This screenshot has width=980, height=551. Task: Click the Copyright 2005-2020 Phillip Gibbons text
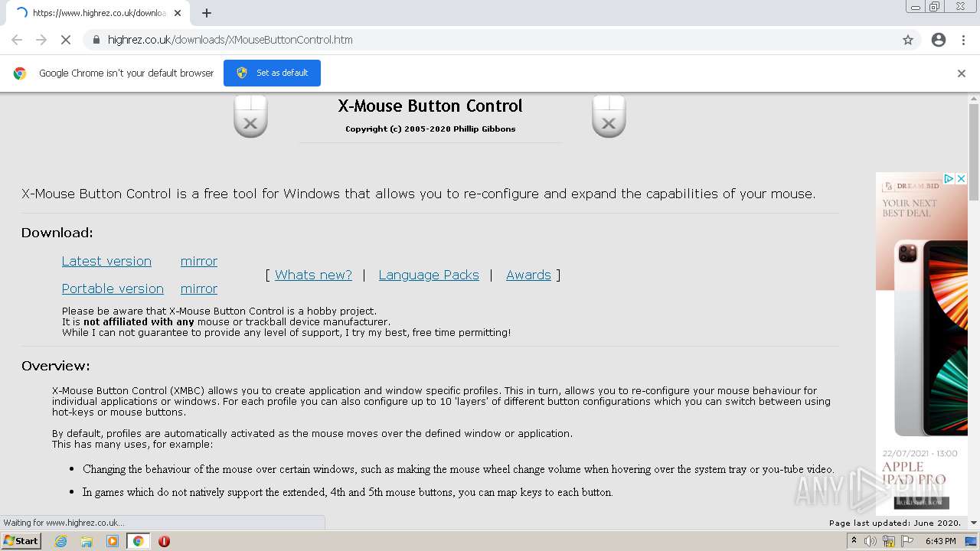[430, 129]
